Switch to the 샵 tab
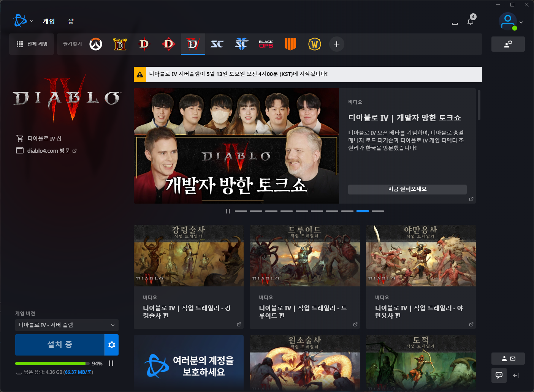534x392 pixels. (71, 21)
